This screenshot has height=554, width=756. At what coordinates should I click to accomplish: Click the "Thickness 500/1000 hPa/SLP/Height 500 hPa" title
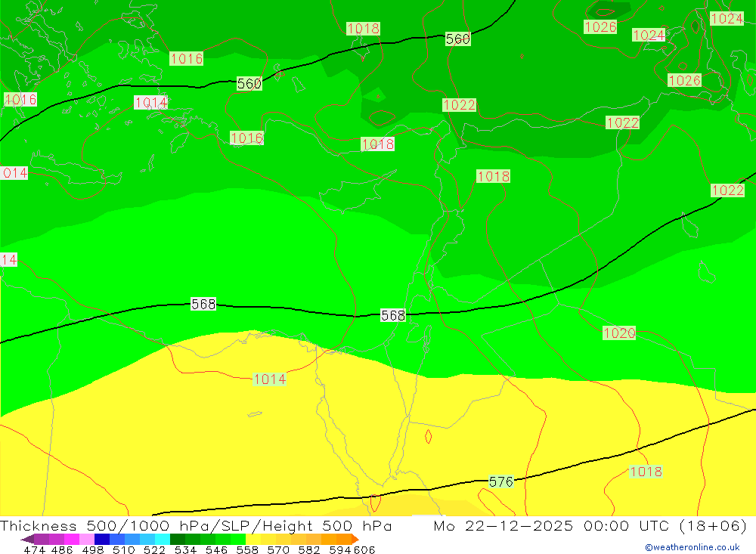(196, 525)
